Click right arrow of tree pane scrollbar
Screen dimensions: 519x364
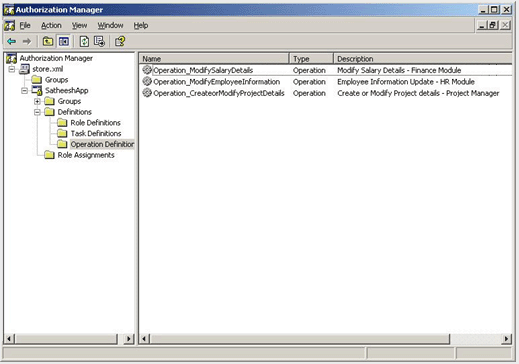point(129,339)
